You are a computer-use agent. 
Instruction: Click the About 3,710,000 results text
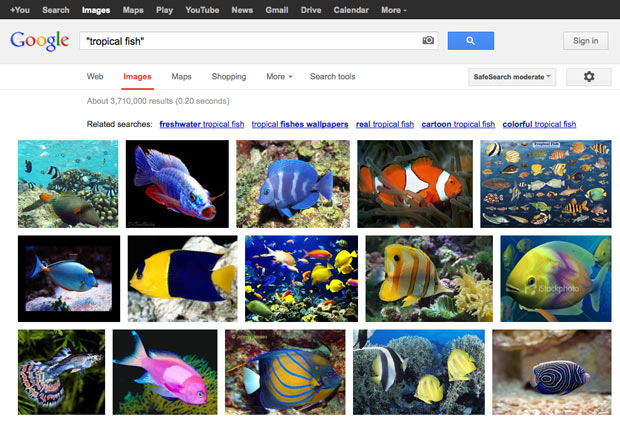tap(158, 101)
